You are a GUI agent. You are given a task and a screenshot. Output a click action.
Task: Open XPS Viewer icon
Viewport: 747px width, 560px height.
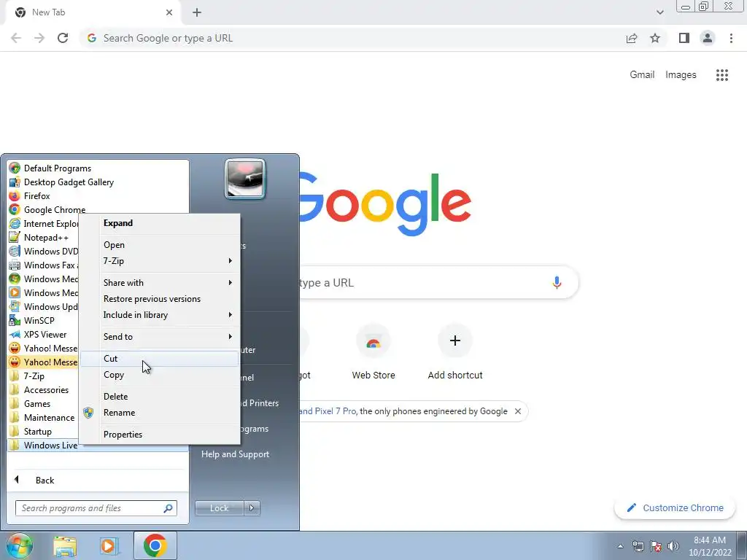coord(15,334)
